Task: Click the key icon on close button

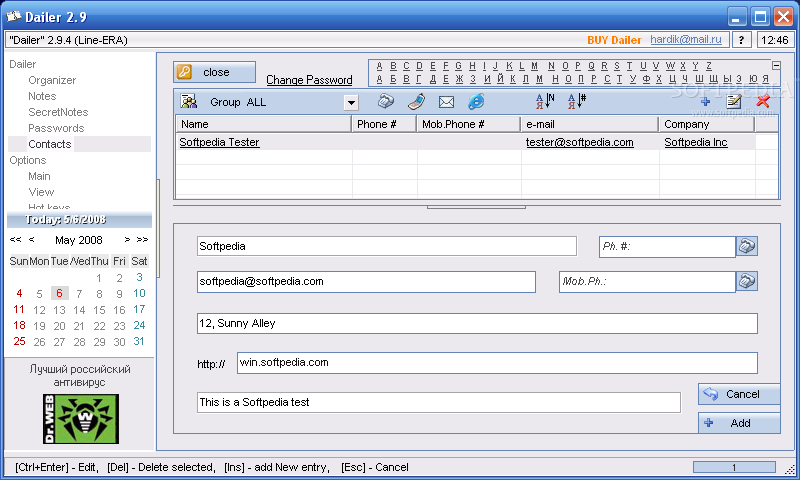Action: coord(185,72)
